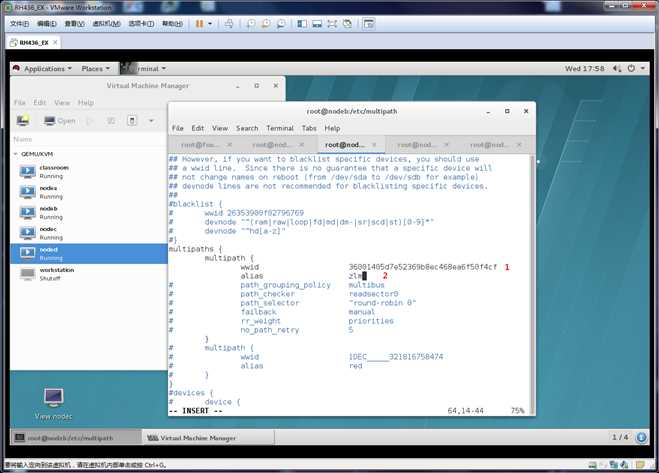
Task: Open the terminal Search menu
Action: click(247, 128)
